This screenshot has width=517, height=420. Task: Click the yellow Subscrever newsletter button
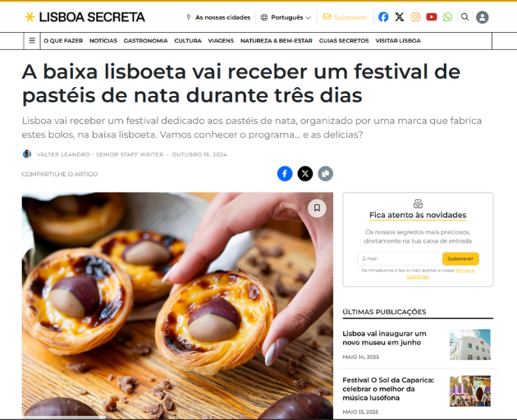(460, 258)
